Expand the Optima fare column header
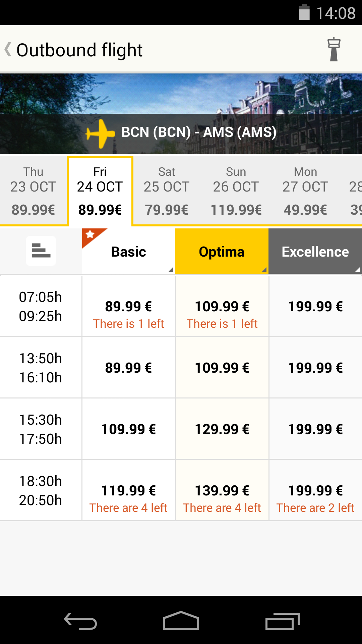This screenshot has height=644, width=362. (x=222, y=252)
